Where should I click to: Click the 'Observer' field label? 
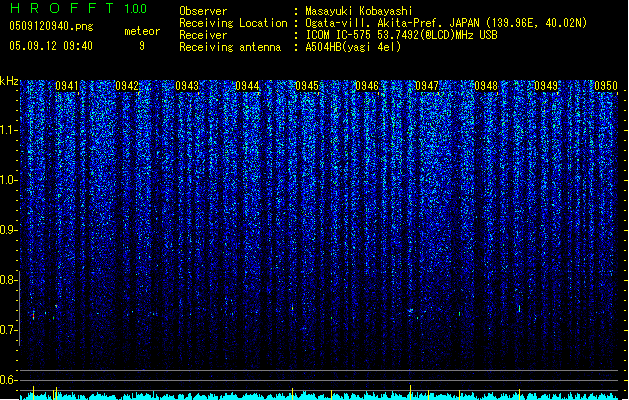pyautogui.click(x=203, y=11)
